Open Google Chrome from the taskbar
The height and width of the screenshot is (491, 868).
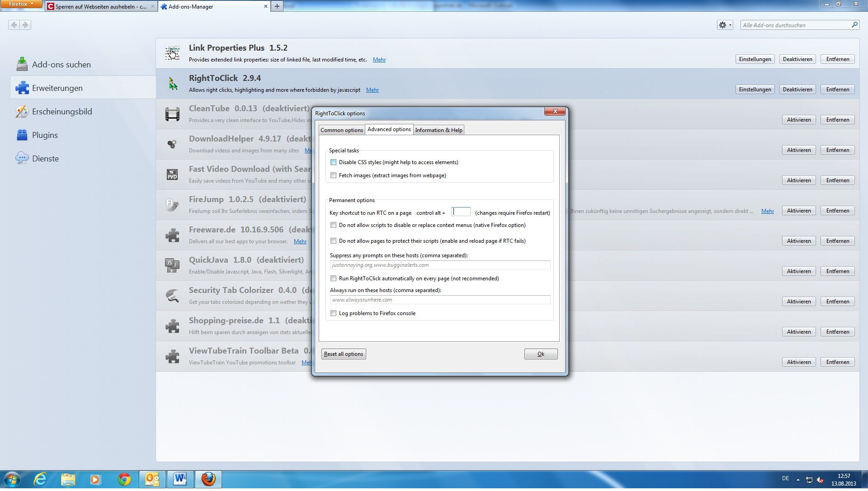point(124,479)
